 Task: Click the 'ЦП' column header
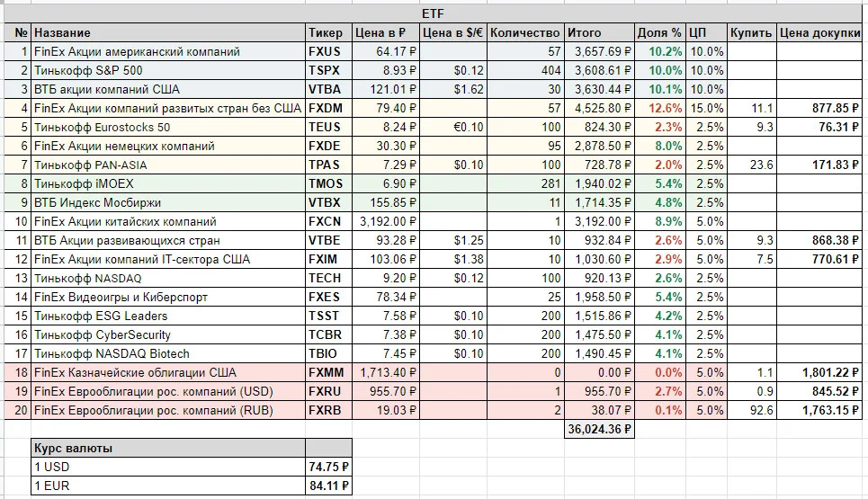pos(706,32)
